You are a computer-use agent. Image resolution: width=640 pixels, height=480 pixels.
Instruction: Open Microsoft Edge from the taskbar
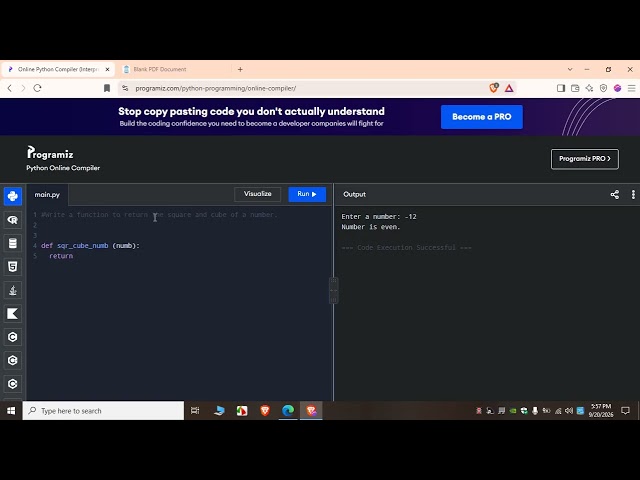click(288, 411)
